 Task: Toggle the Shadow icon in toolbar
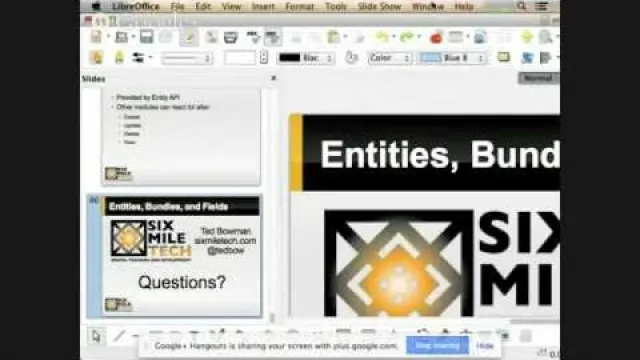[504, 58]
